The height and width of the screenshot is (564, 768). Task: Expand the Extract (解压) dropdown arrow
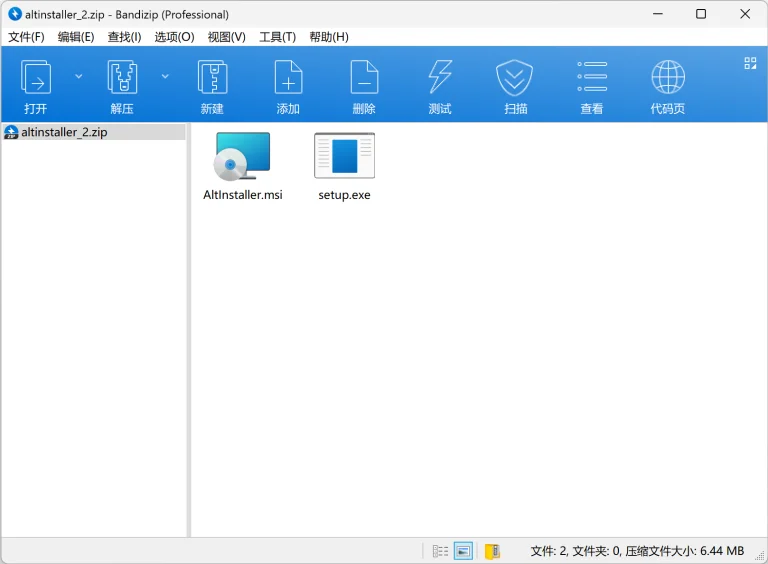point(165,76)
